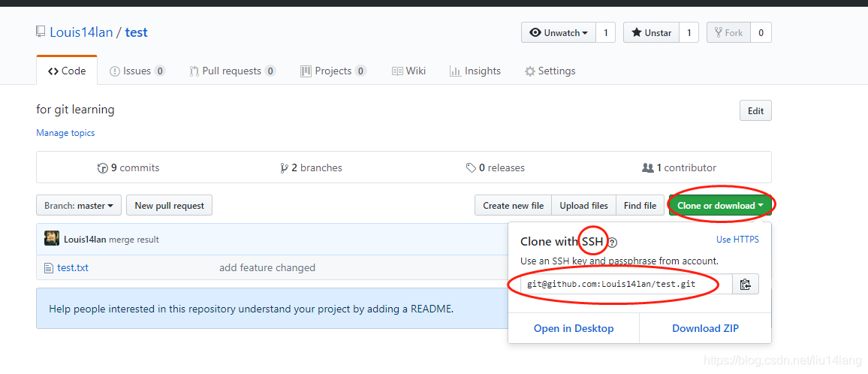The height and width of the screenshot is (374, 868).
Task: Click file icon next to test.txt
Action: point(49,268)
